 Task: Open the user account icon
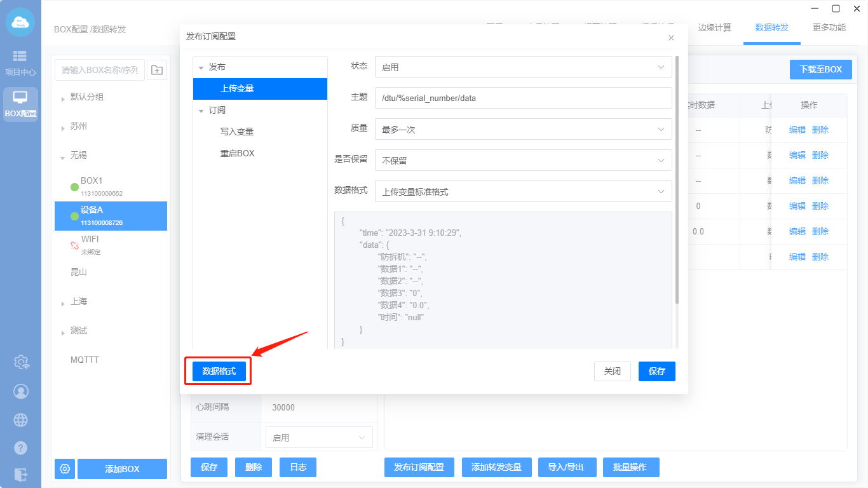click(21, 391)
